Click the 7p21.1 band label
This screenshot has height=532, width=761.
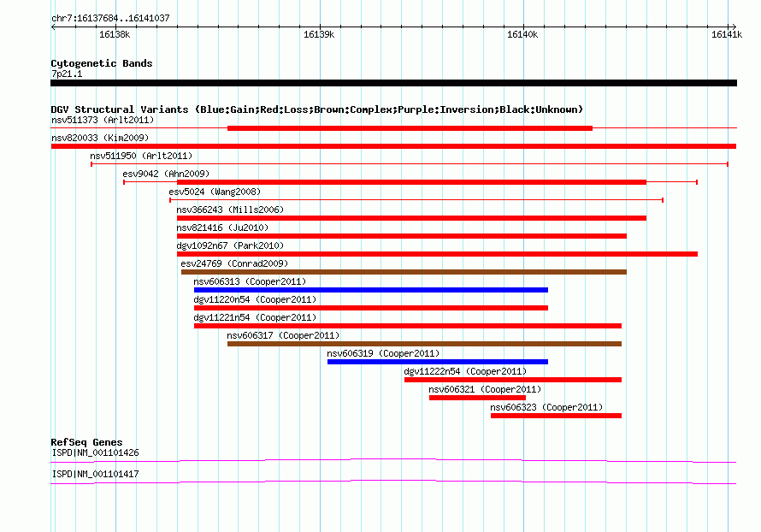[67, 74]
